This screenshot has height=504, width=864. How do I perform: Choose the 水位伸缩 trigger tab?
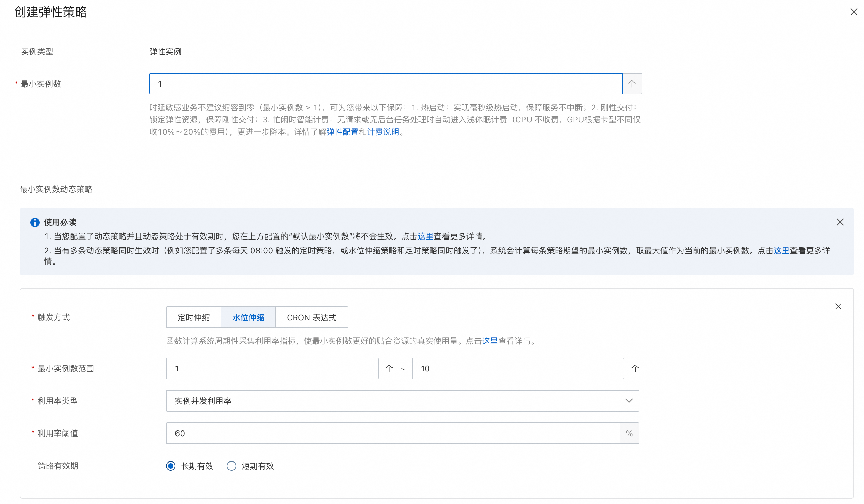click(x=248, y=317)
